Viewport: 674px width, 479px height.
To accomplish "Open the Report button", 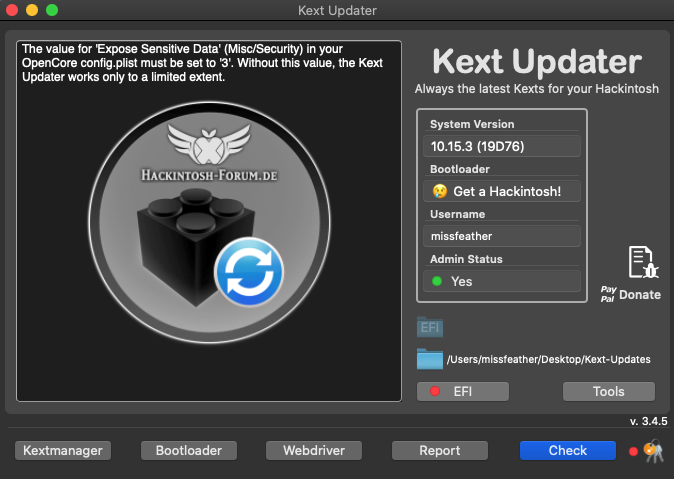I will pos(439,450).
